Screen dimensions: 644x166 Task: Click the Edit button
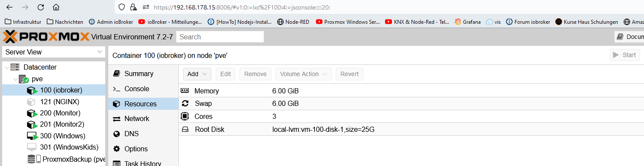pyautogui.click(x=226, y=74)
